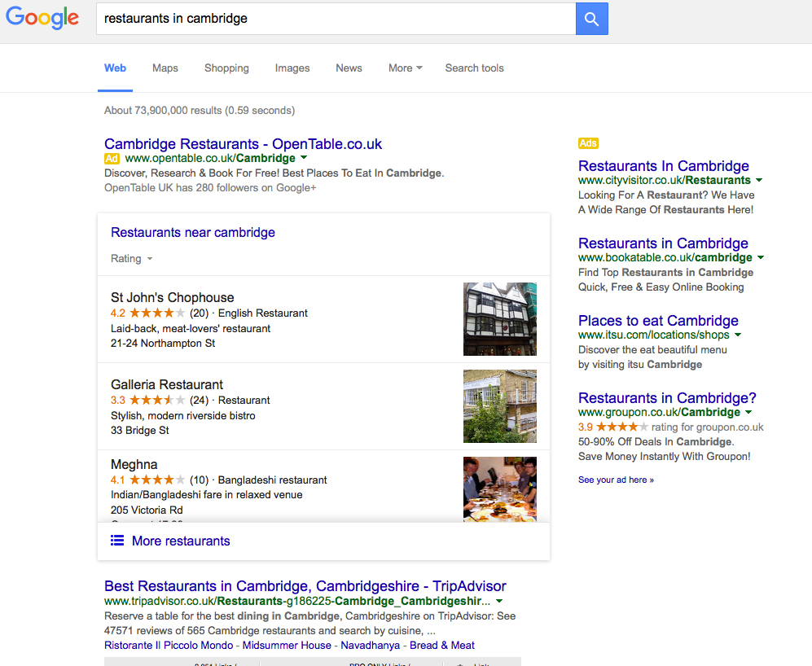Expand the More search options menu
The height and width of the screenshot is (666, 812).
tap(406, 68)
